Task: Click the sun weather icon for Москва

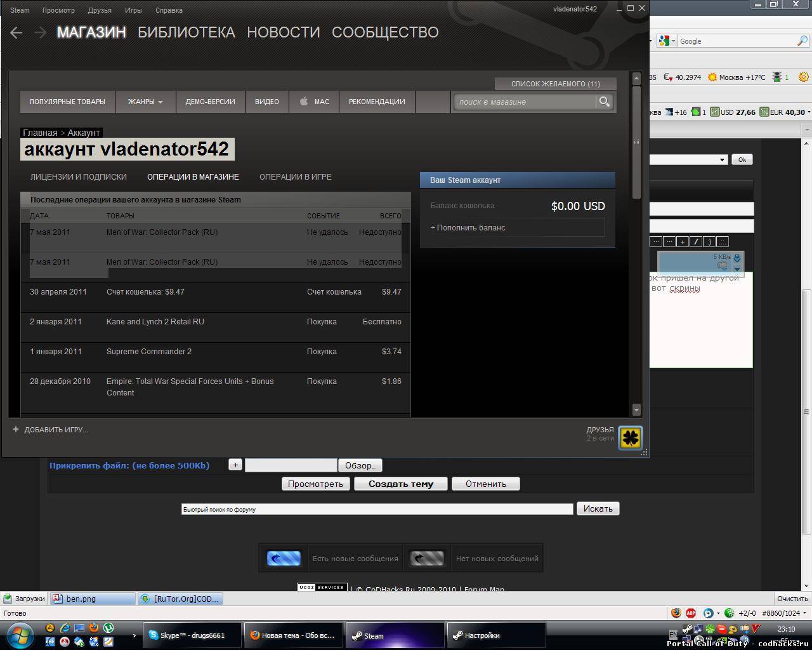Action: point(712,77)
